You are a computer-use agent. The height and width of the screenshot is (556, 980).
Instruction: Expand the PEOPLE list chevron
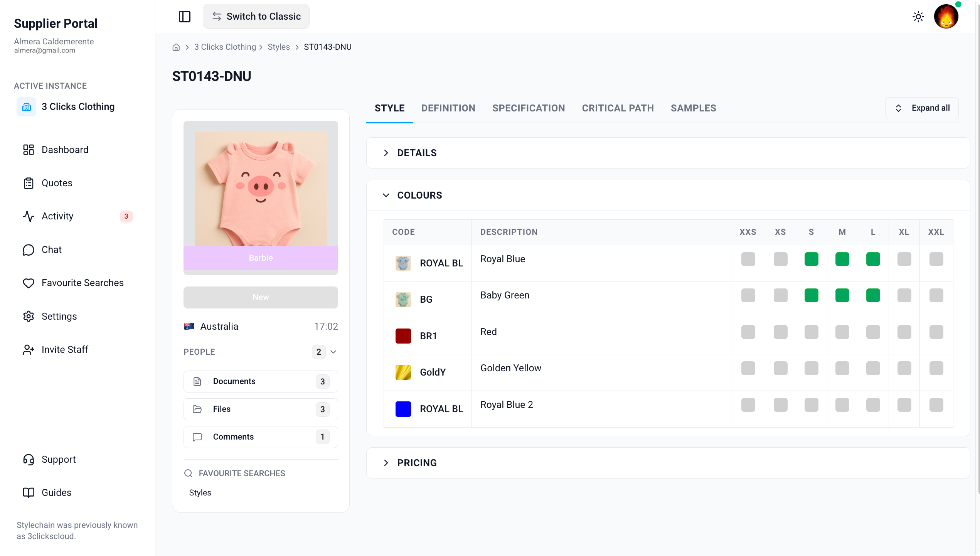333,352
